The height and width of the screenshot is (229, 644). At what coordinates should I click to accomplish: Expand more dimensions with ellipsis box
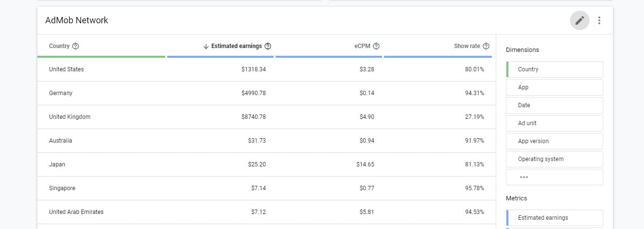[x=555, y=177]
